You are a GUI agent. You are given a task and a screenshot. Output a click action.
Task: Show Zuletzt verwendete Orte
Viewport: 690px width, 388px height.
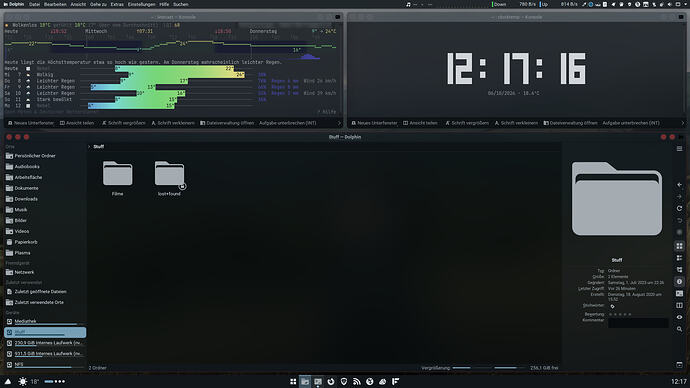pos(45,302)
